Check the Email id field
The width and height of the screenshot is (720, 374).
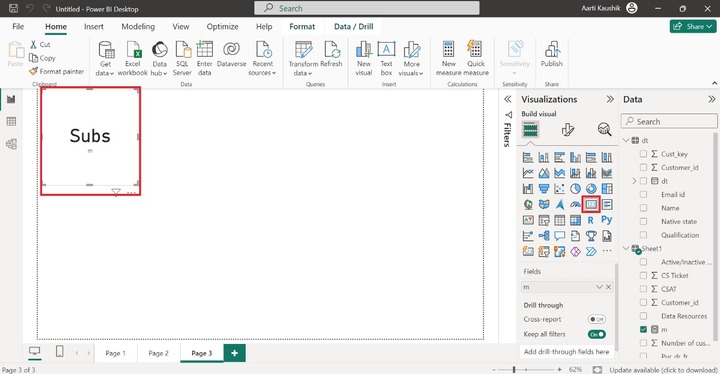click(x=643, y=194)
